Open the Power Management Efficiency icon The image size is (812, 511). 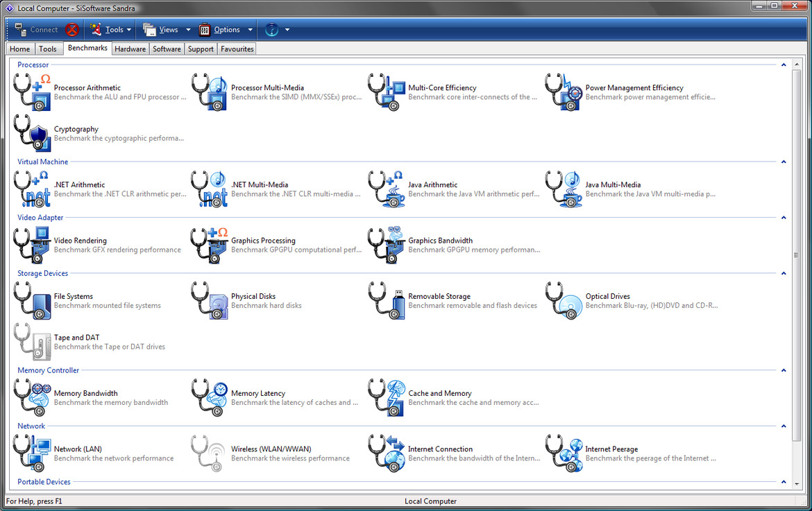[564, 92]
